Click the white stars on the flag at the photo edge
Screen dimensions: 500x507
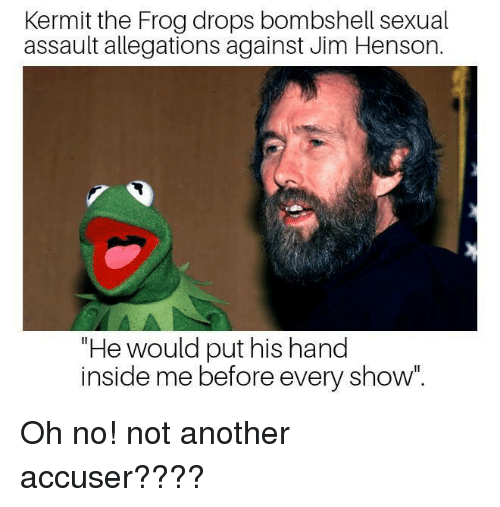click(x=471, y=213)
